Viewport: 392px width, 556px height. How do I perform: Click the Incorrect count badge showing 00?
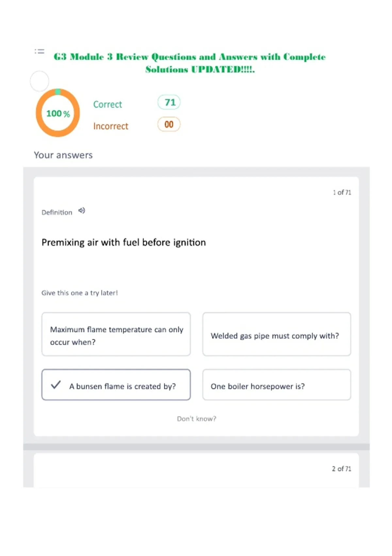pos(169,124)
